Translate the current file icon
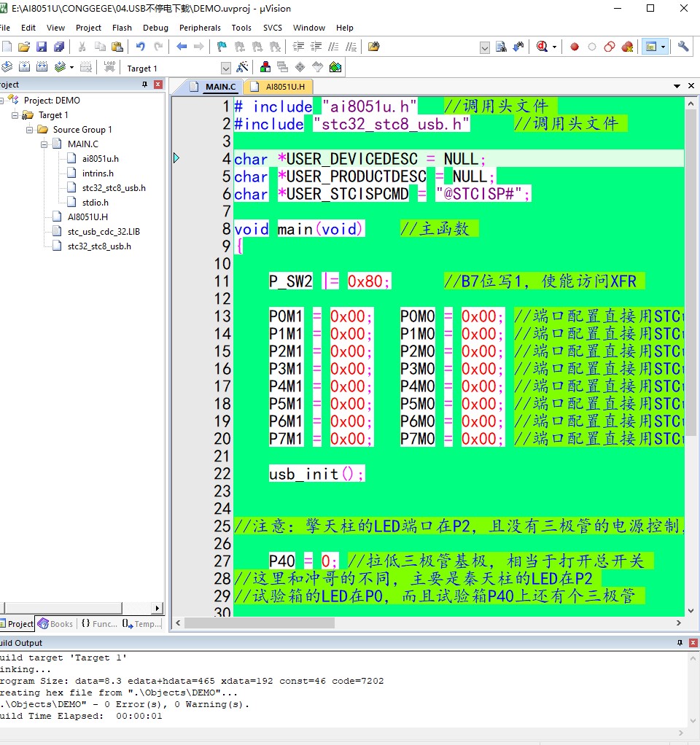The width and height of the screenshot is (700, 745). point(7,67)
